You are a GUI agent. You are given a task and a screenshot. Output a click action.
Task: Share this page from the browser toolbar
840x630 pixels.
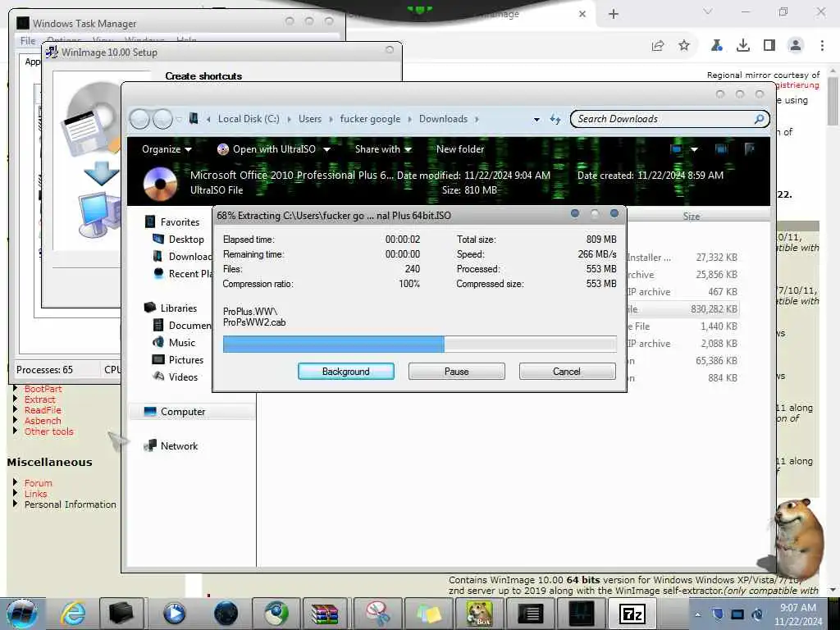(658, 46)
